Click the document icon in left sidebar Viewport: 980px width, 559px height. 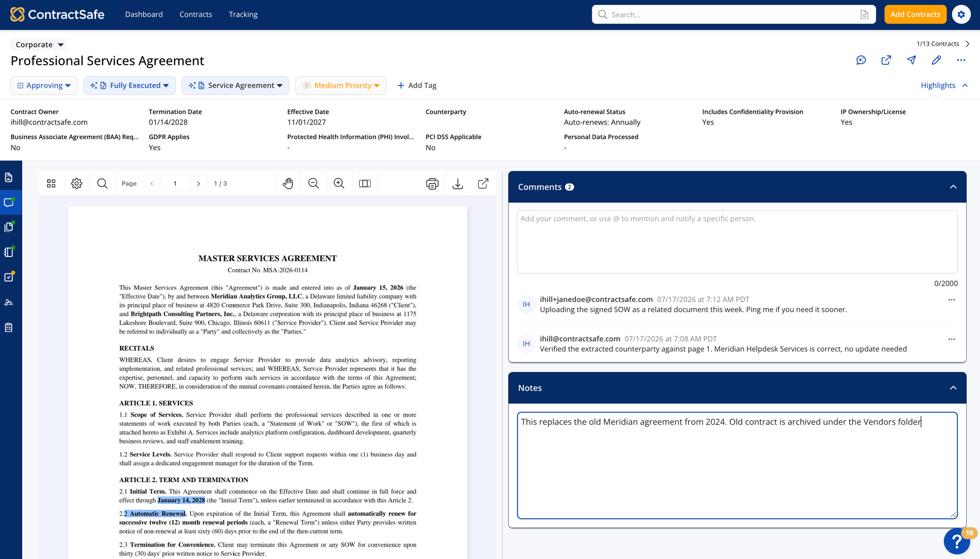[9, 177]
